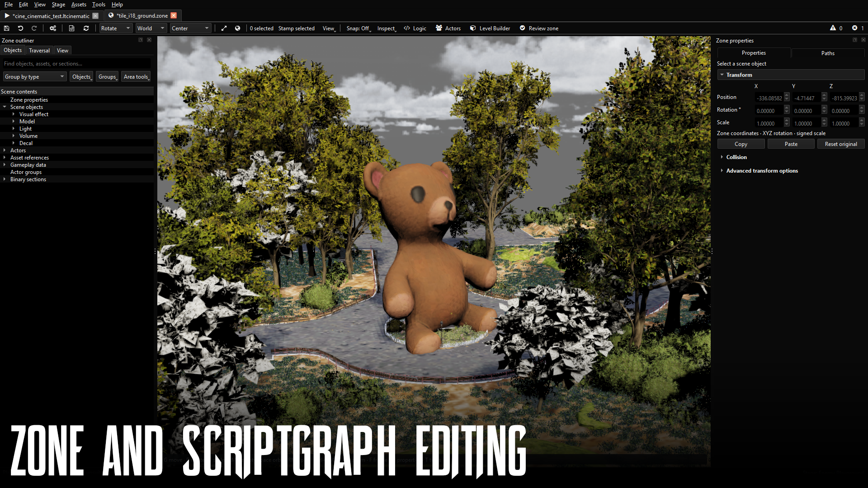Close the cine_cinematic_test.ltcinematic tab

tap(95, 15)
